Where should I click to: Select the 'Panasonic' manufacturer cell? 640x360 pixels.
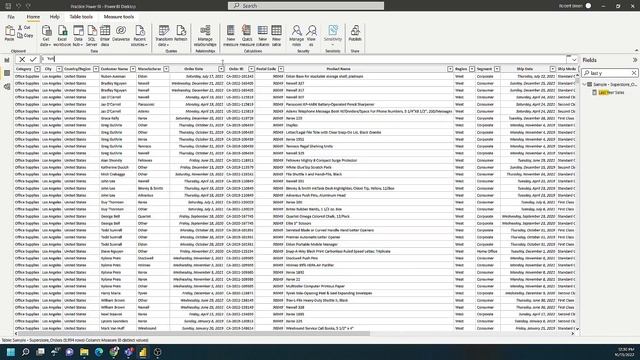pyautogui.click(x=153, y=104)
